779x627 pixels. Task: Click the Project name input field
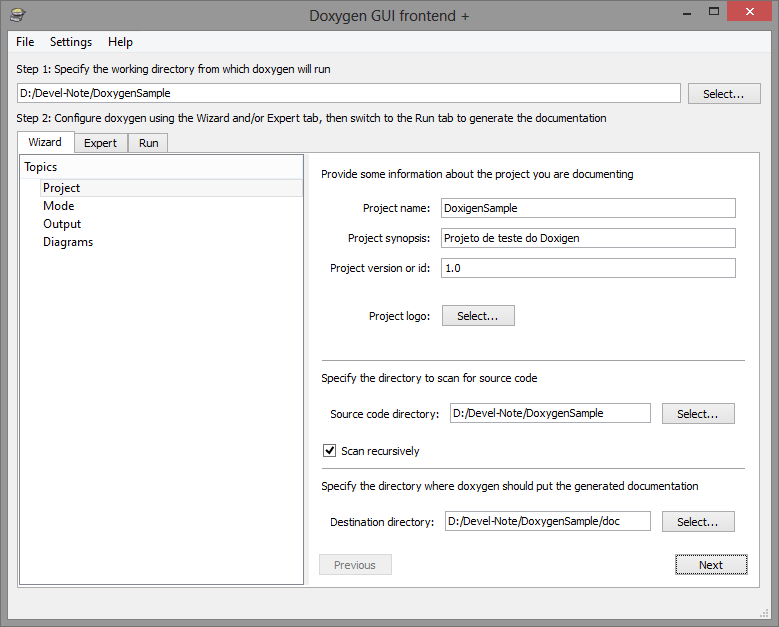(x=588, y=208)
